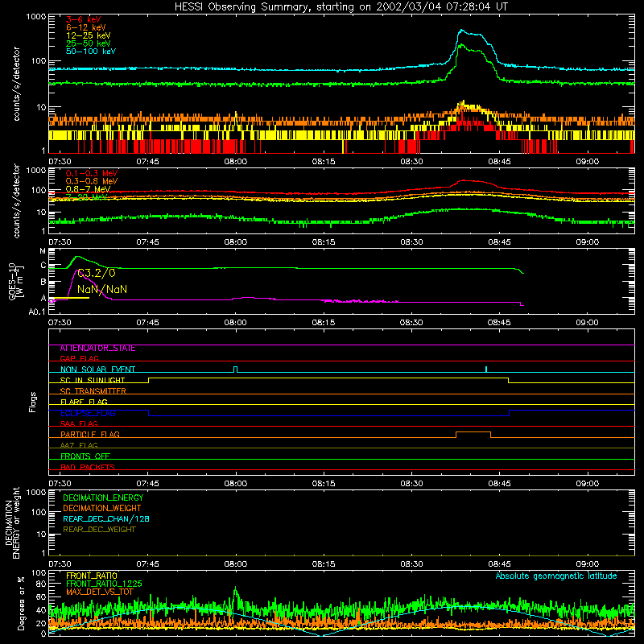Viewport: 644px width, 644px height.
Task: Click the GOES-10 [W m-2] axis label
Action: click(x=14, y=281)
